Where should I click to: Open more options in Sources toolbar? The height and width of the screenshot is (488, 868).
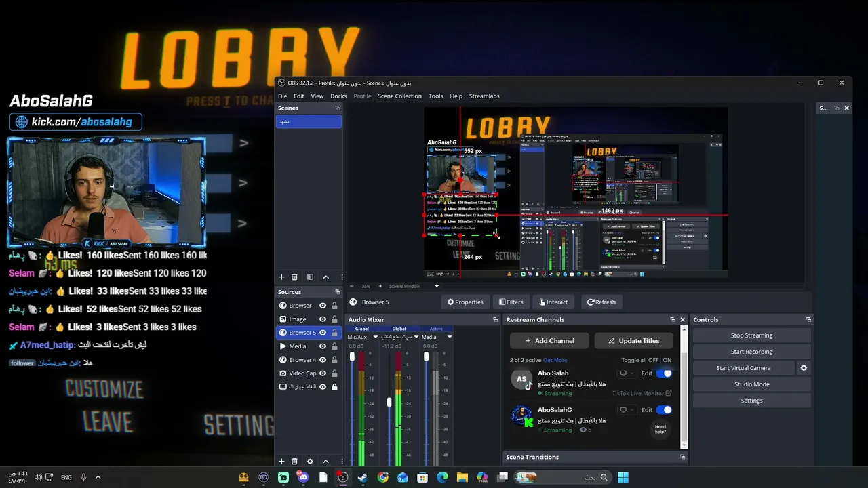pyautogui.click(x=341, y=462)
